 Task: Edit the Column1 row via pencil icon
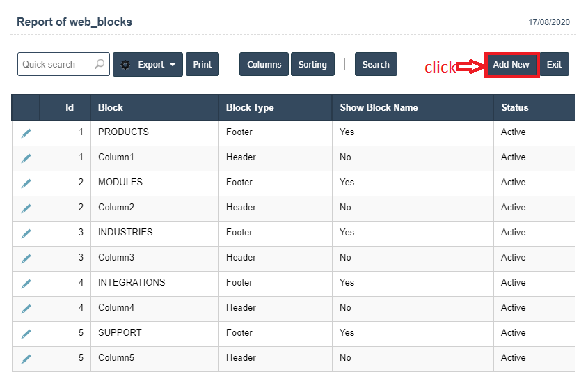point(26,158)
